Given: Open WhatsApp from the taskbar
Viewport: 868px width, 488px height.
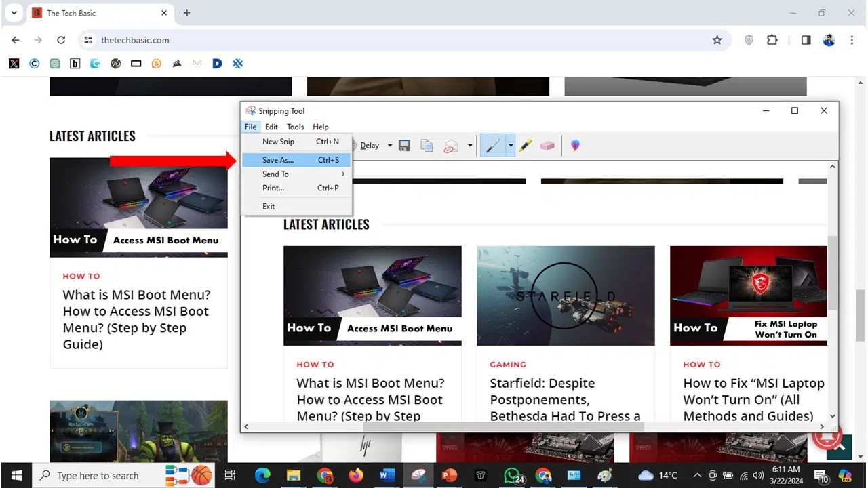Looking at the screenshot, I should [513, 475].
